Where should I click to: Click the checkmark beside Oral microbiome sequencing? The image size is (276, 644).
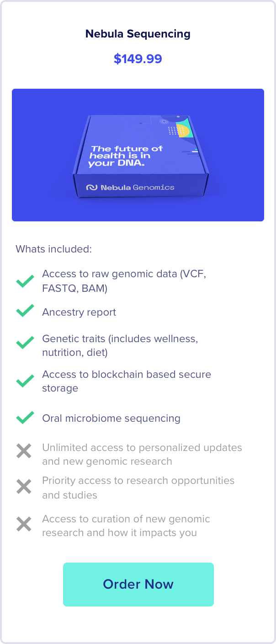[25, 418]
